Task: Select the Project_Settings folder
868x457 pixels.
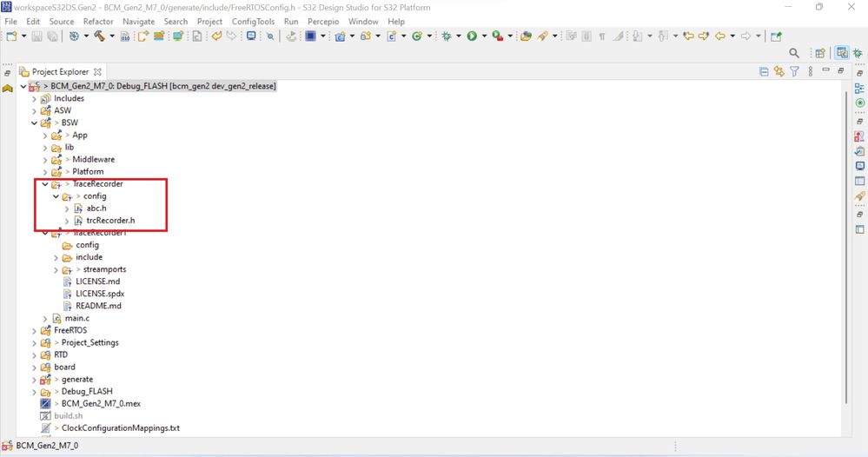Action: pos(89,342)
